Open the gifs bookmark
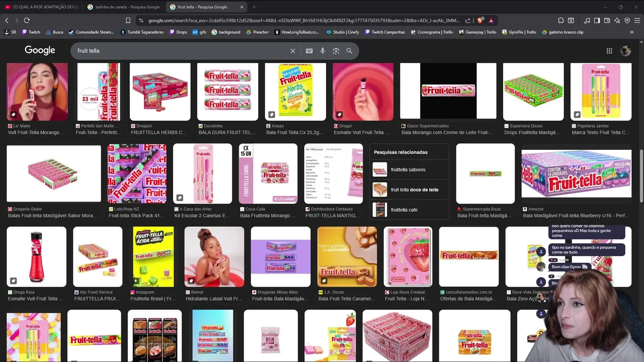This screenshot has height=362, width=644. tap(199, 32)
